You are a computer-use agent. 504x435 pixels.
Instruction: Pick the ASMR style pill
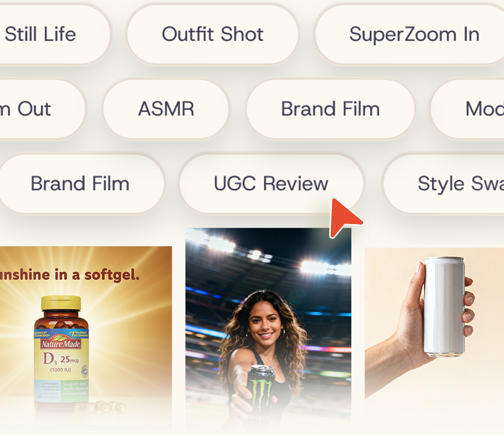166,109
